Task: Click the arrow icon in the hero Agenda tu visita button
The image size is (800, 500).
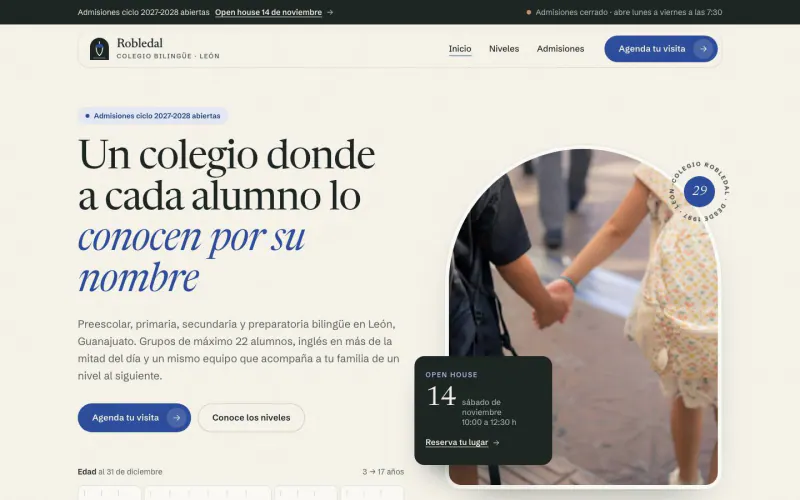Action: point(177,418)
